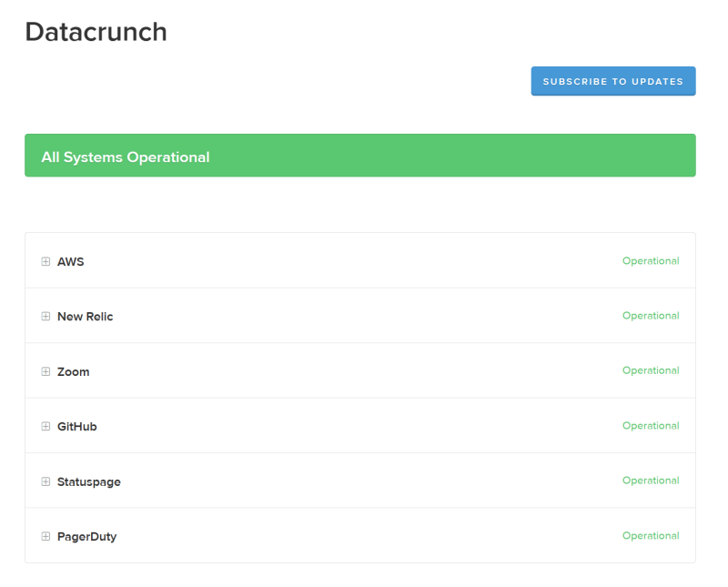The width and height of the screenshot is (728, 587).
Task: Click the All Systems Operational banner
Action: tap(359, 155)
